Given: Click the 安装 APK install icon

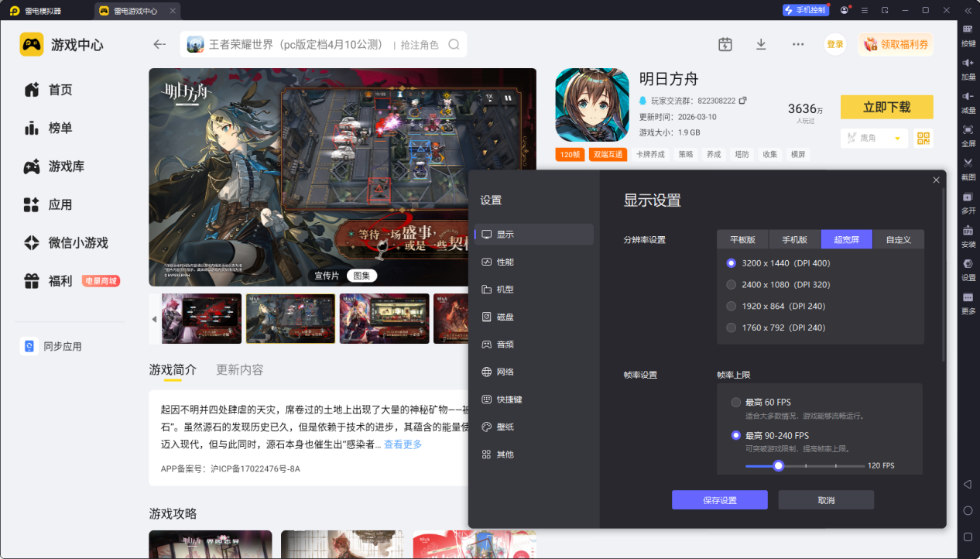Looking at the screenshot, I should 968,230.
